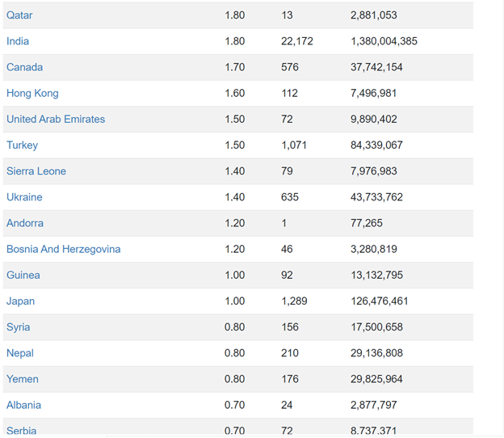504x438 pixels.
Task: Open the Andorra country page
Action: (x=25, y=223)
